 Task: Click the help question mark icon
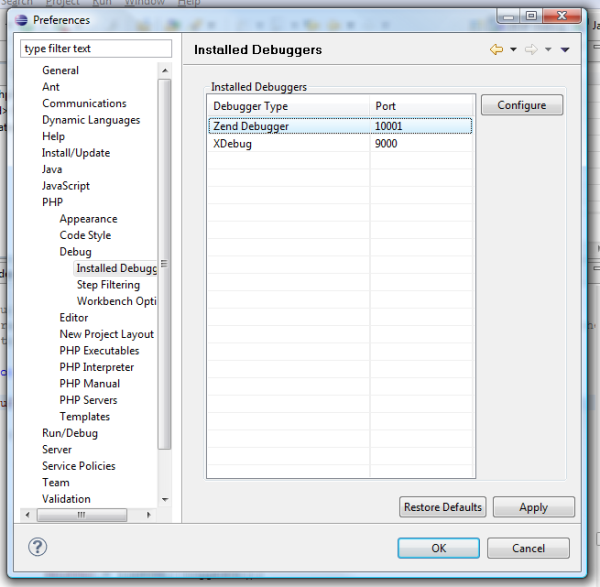click(x=38, y=547)
